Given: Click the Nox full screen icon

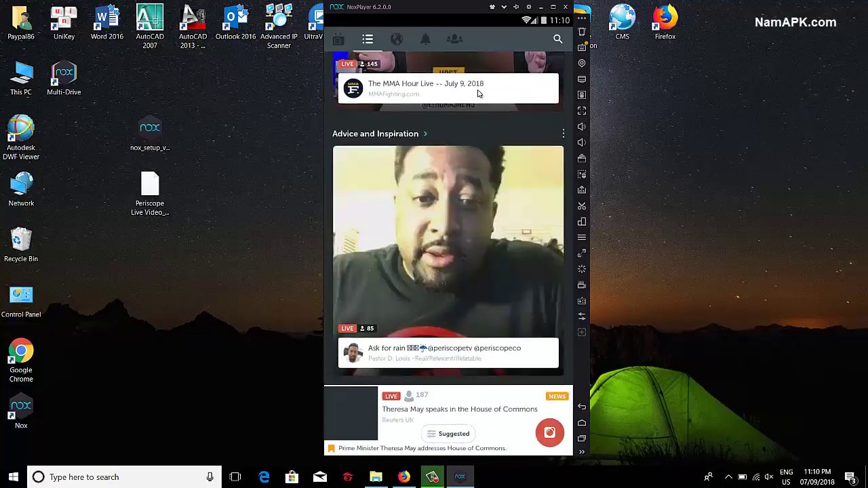Looking at the screenshot, I should click(x=582, y=110).
